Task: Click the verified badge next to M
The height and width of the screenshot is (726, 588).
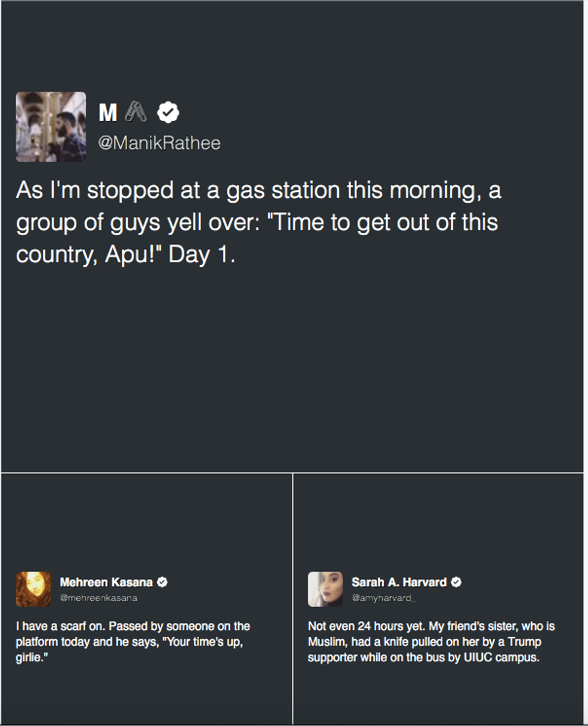Action: [168, 112]
